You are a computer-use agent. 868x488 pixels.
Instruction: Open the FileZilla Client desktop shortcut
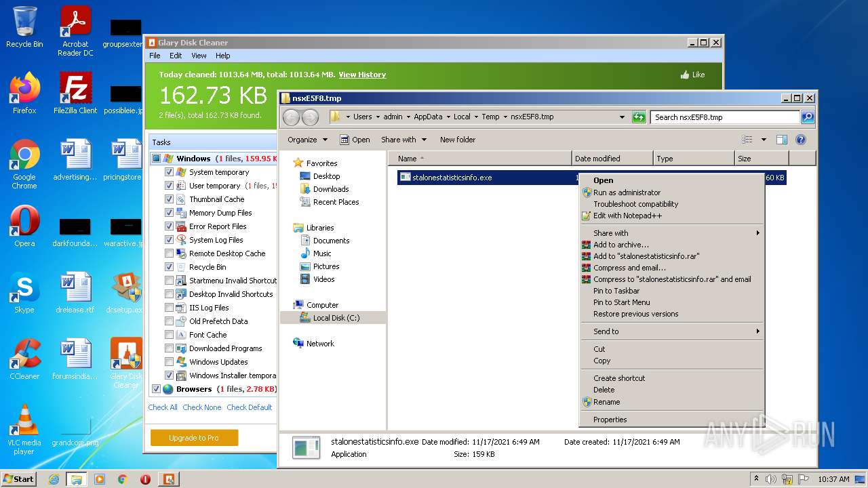[x=75, y=94]
